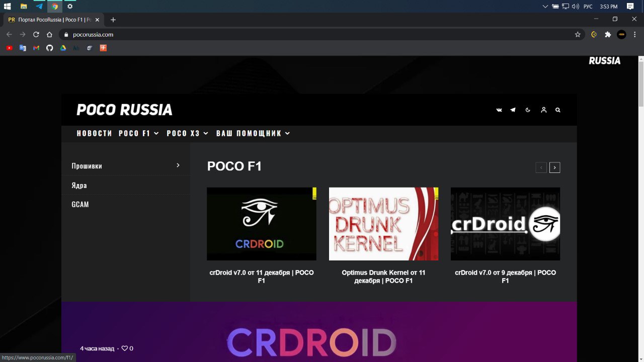644x362 pixels.
Task: Open the Windows notification center
Action: point(630,7)
